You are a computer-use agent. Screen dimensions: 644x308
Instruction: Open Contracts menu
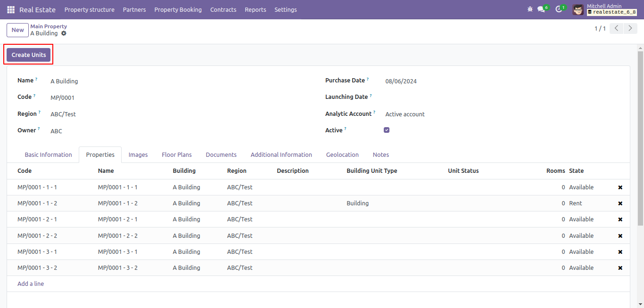pos(223,9)
